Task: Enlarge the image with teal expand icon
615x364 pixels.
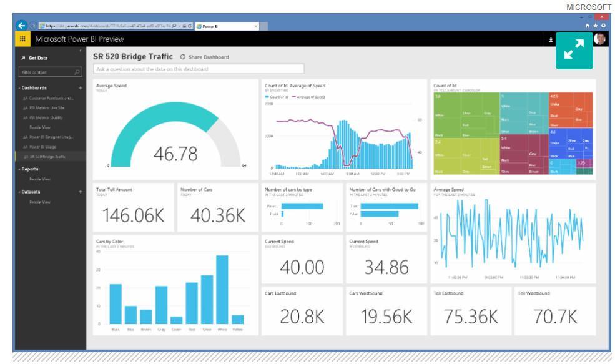Action: 574,50
